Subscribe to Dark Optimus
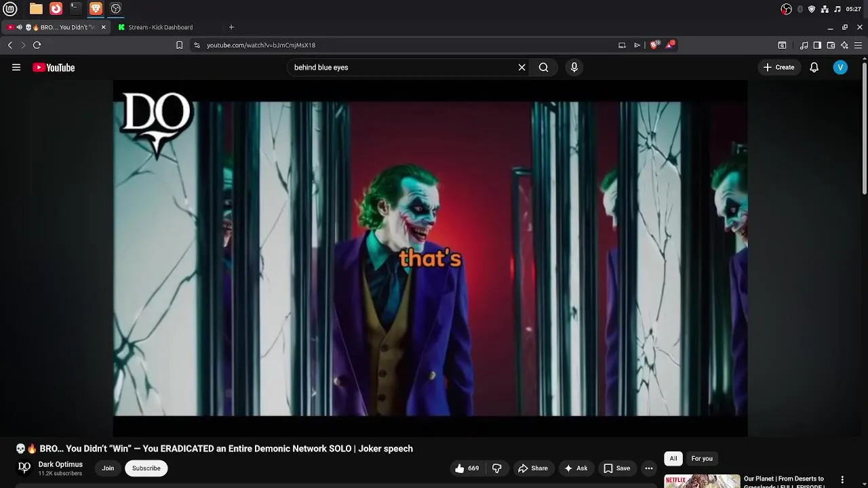This screenshot has width=868, height=488. point(146,468)
